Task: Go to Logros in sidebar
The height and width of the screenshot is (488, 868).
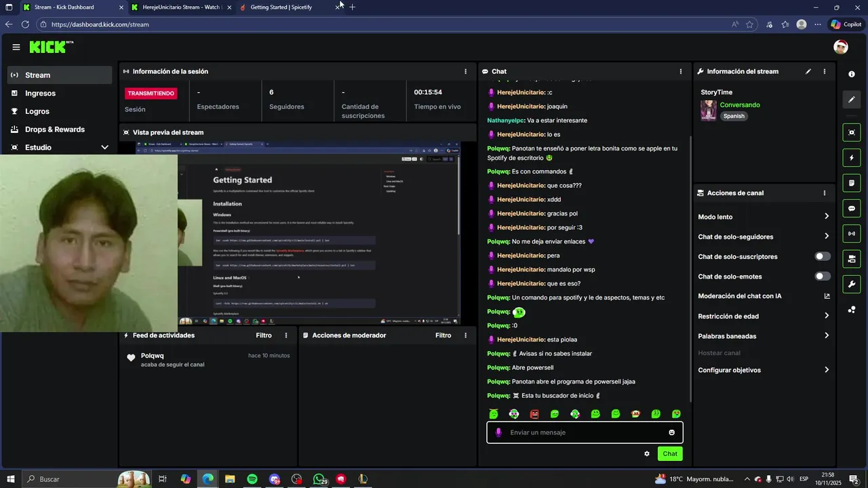Action: 60,111
